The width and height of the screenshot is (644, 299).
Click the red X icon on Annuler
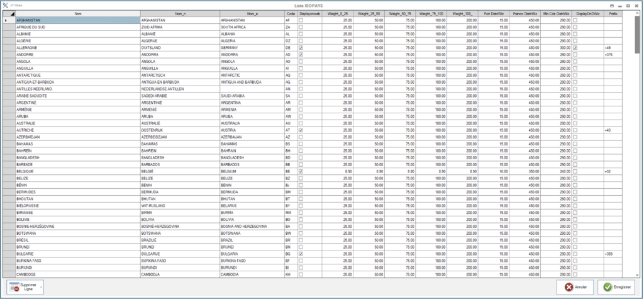(x=568, y=287)
